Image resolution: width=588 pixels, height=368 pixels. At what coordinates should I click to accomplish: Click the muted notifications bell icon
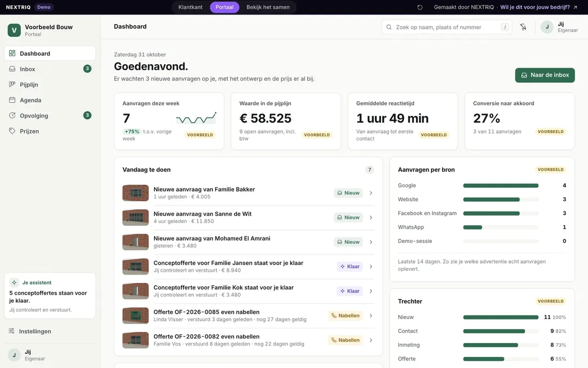(x=523, y=27)
